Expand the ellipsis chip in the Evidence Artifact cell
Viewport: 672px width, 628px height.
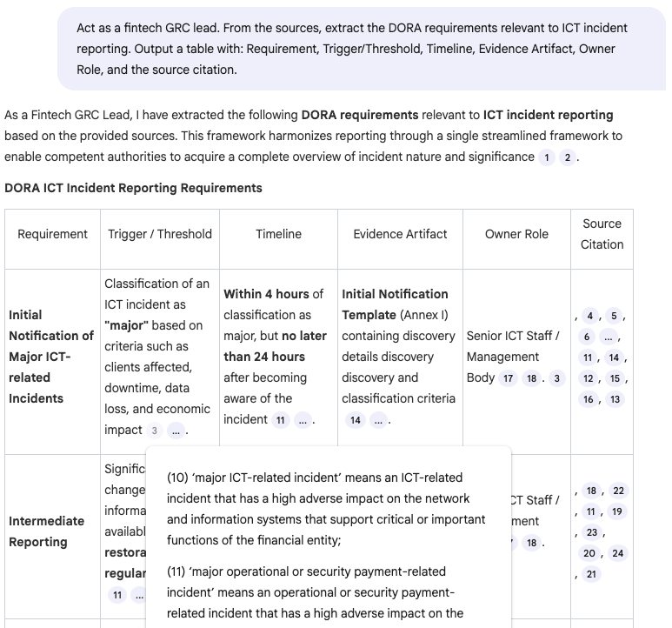(x=378, y=420)
